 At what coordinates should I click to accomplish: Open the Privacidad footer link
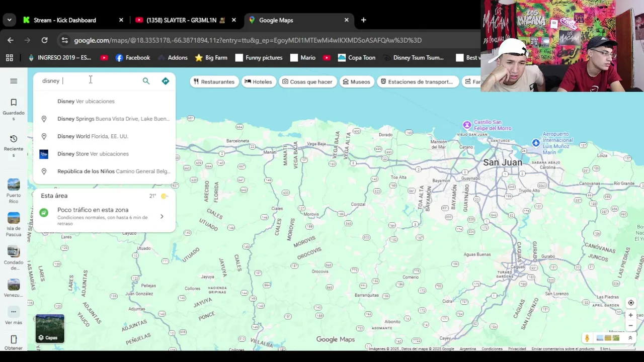tap(517, 349)
